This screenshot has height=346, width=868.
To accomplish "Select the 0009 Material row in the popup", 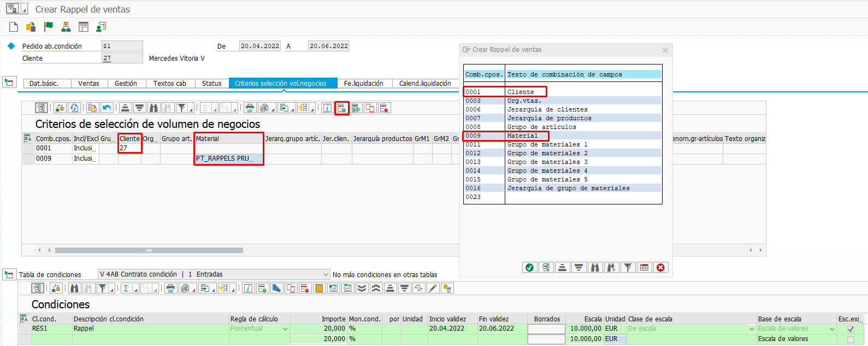I will (563, 136).
